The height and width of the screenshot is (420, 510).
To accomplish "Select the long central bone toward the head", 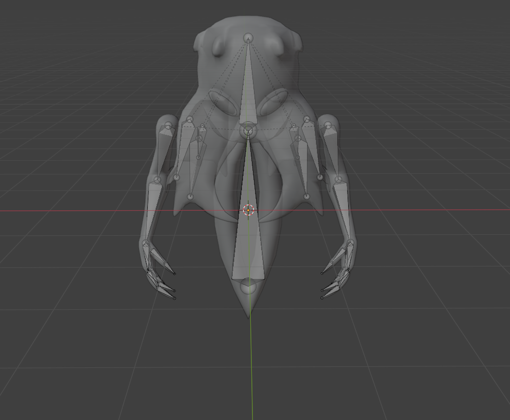I will point(248,85).
